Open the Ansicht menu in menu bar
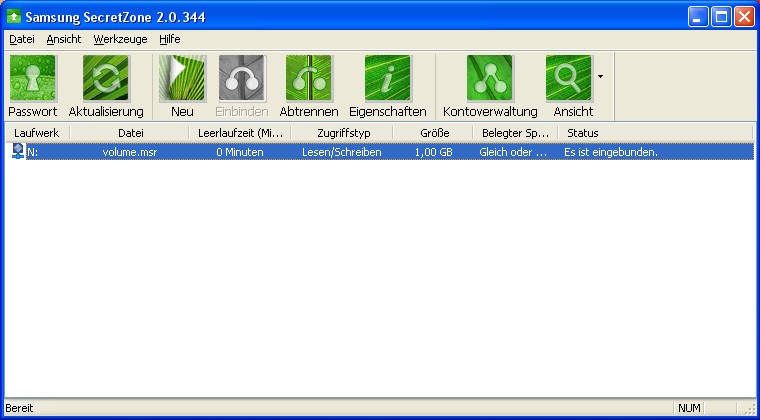Screen dimensions: 760x420 coord(64,40)
